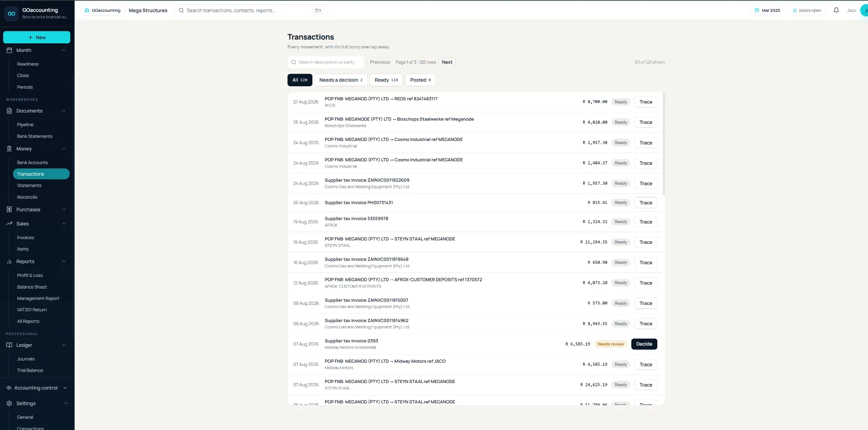Click the Month calendar icon in sidebar
868x430 pixels.
click(x=9, y=50)
